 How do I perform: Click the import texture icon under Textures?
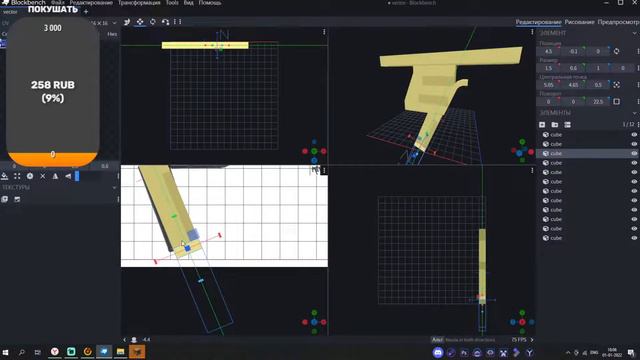(x=4, y=199)
